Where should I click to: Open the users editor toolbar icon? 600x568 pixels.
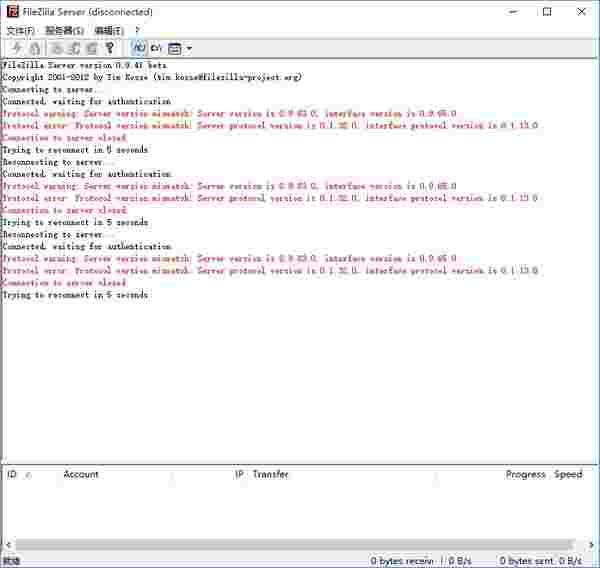[x=74, y=48]
